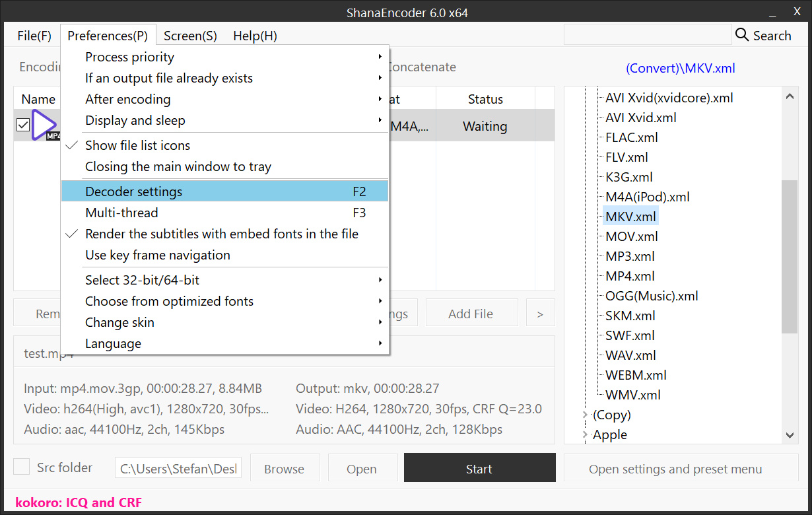Click the Status column header
This screenshot has width=812, height=515.
tap(485, 99)
